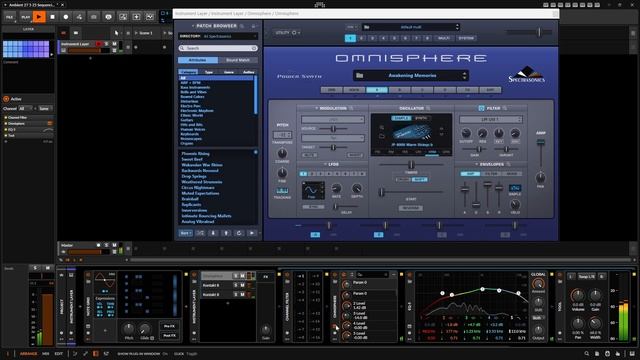Open the Utility menu in Omnisphere
Viewport: 640px width, 360px height.
288,32
